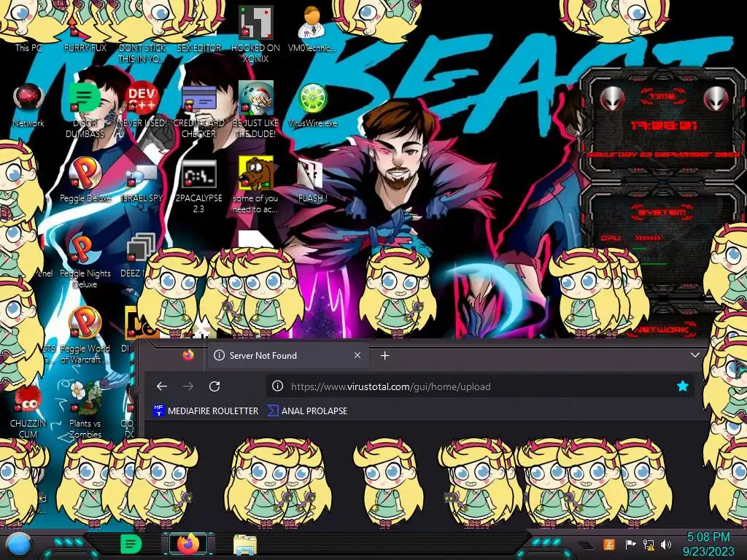Click the Firefox logo in the browser title bar
The height and width of the screenshot is (560, 747).
(188, 355)
